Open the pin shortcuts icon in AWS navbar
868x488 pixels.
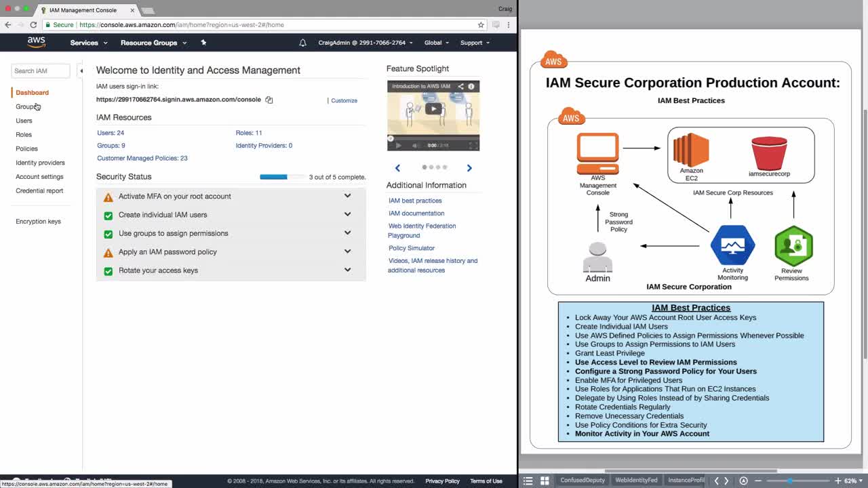(x=203, y=43)
